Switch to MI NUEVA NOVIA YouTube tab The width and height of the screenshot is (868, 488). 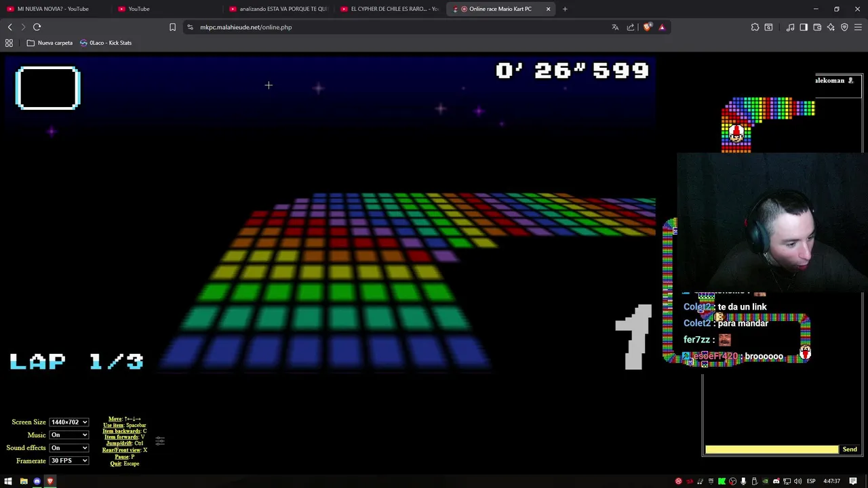[53, 9]
